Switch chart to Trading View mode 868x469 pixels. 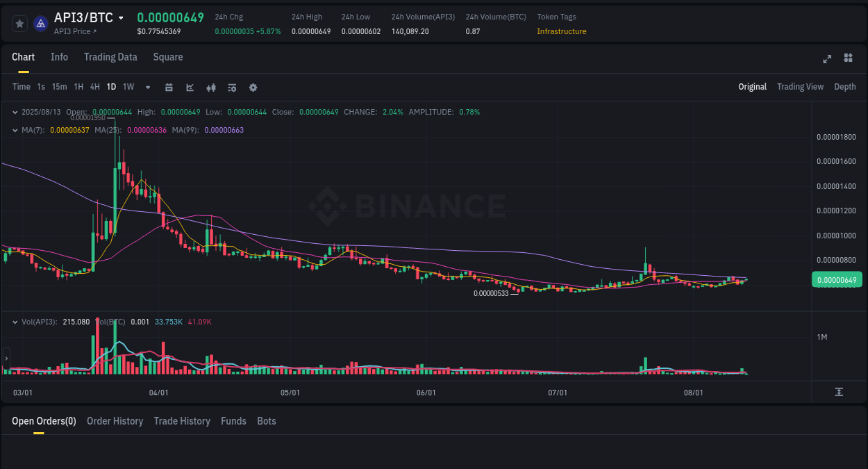tap(800, 87)
